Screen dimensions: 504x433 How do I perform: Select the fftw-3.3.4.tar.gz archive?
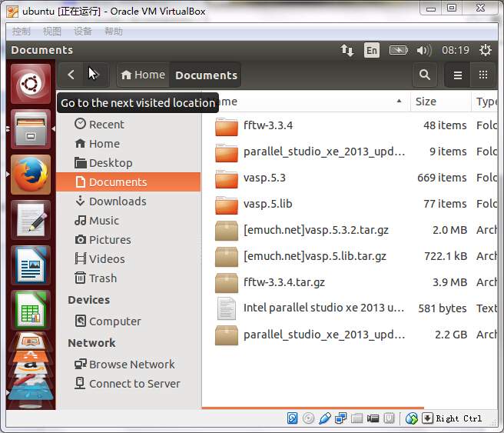coord(350,282)
